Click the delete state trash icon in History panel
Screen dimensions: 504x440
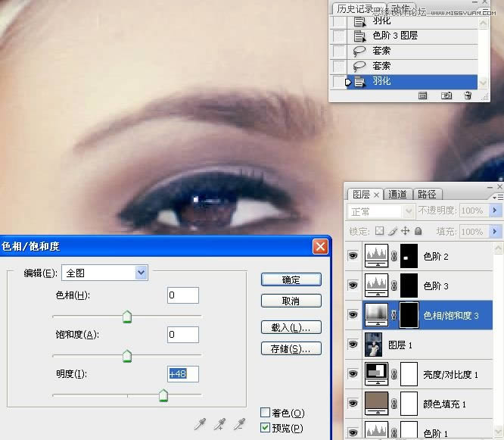pos(468,95)
